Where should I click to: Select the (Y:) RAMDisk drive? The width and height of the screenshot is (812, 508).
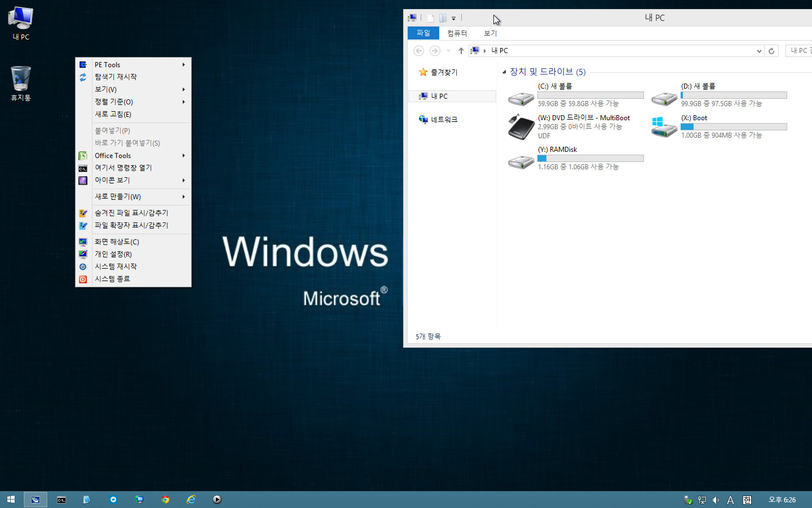[575, 158]
